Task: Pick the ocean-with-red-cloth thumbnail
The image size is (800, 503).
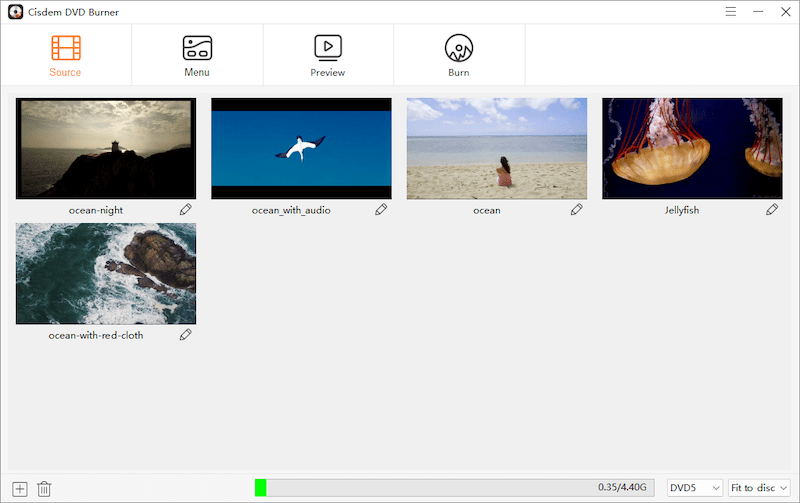Action: [x=106, y=273]
